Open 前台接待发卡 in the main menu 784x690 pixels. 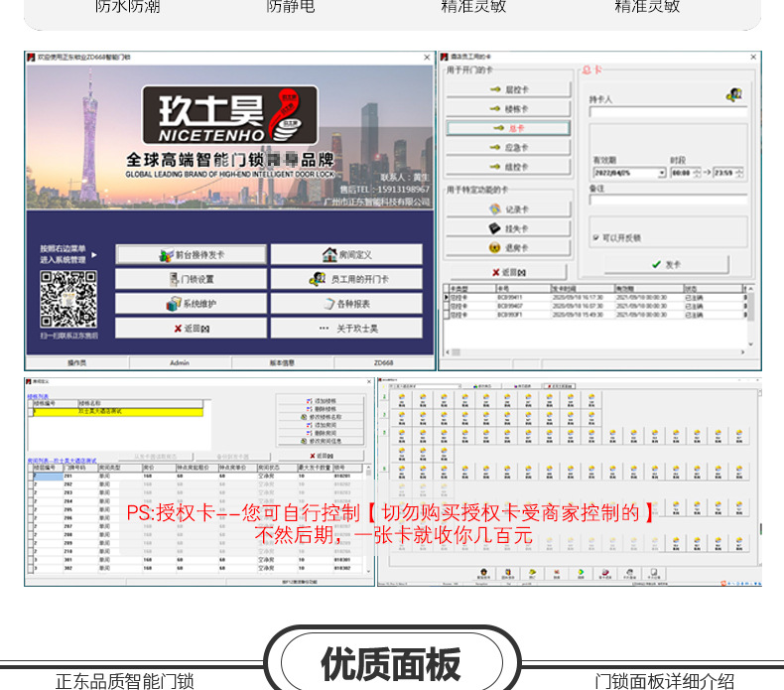click(191, 255)
